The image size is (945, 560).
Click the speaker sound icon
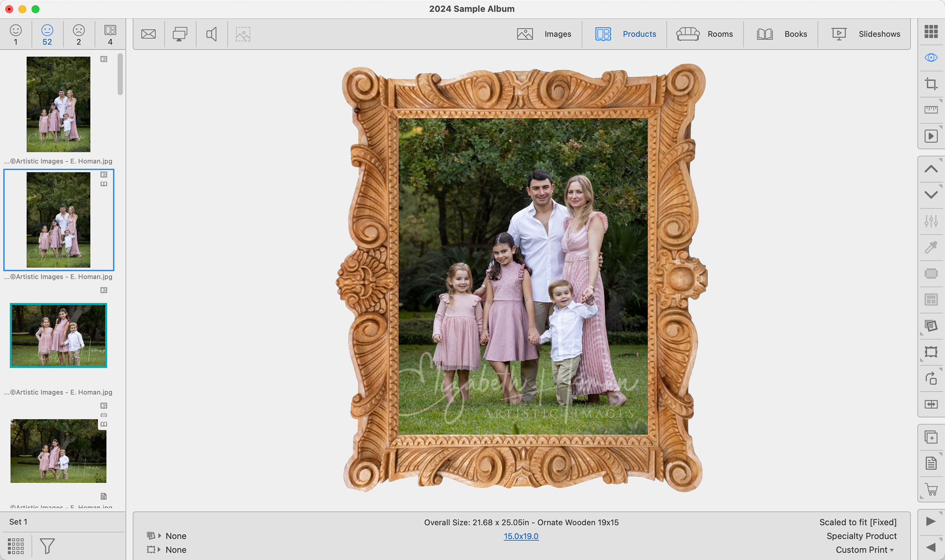(x=212, y=35)
